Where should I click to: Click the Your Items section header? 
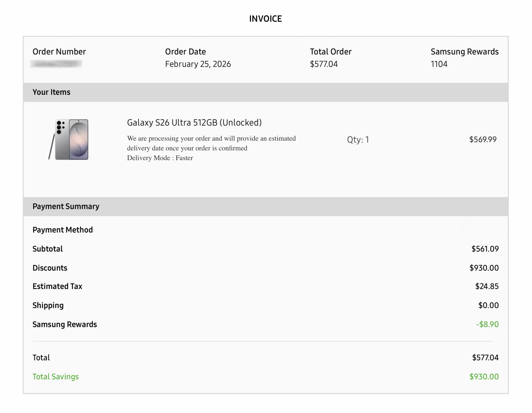point(51,92)
